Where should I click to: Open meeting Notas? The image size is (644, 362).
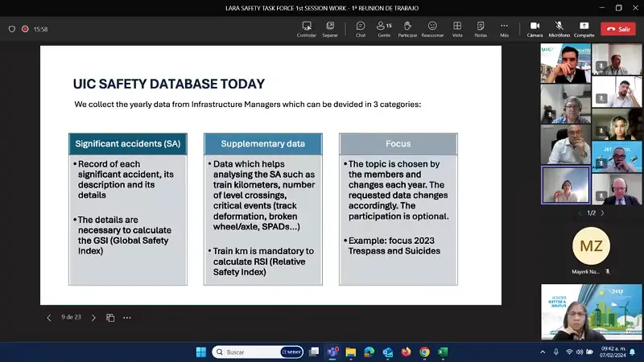point(481,29)
